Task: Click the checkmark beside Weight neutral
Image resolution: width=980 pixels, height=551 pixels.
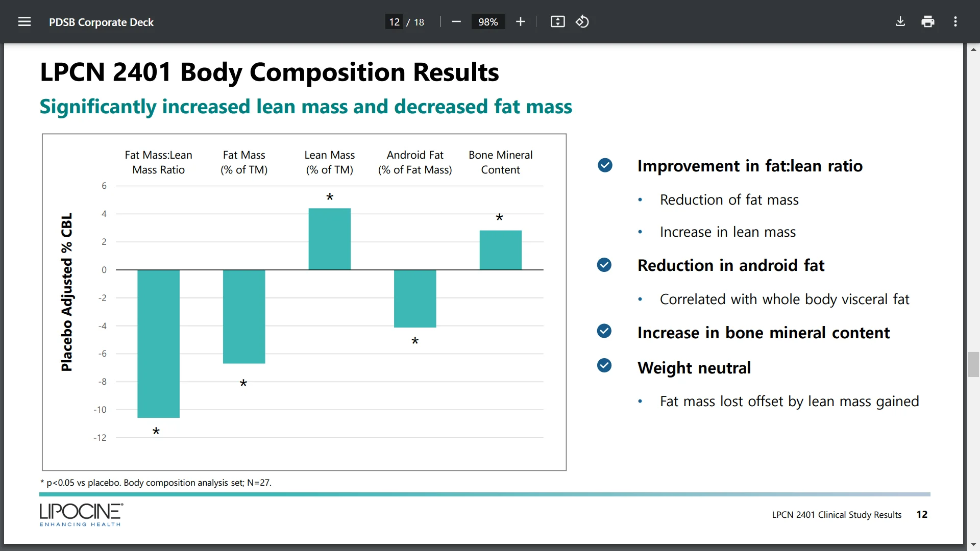Action: pyautogui.click(x=604, y=365)
